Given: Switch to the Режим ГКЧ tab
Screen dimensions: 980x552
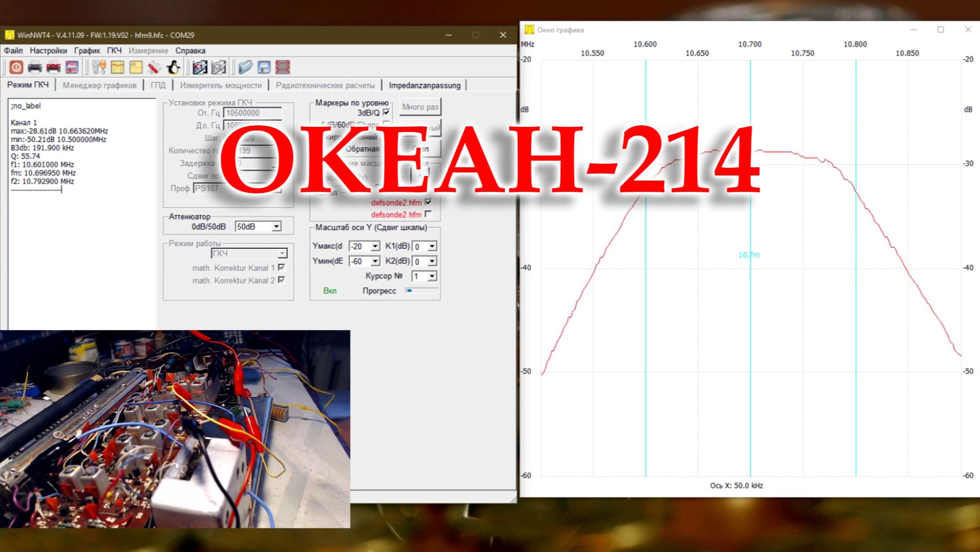Looking at the screenshot, I should pyautogui.click(x=28, y=85).
